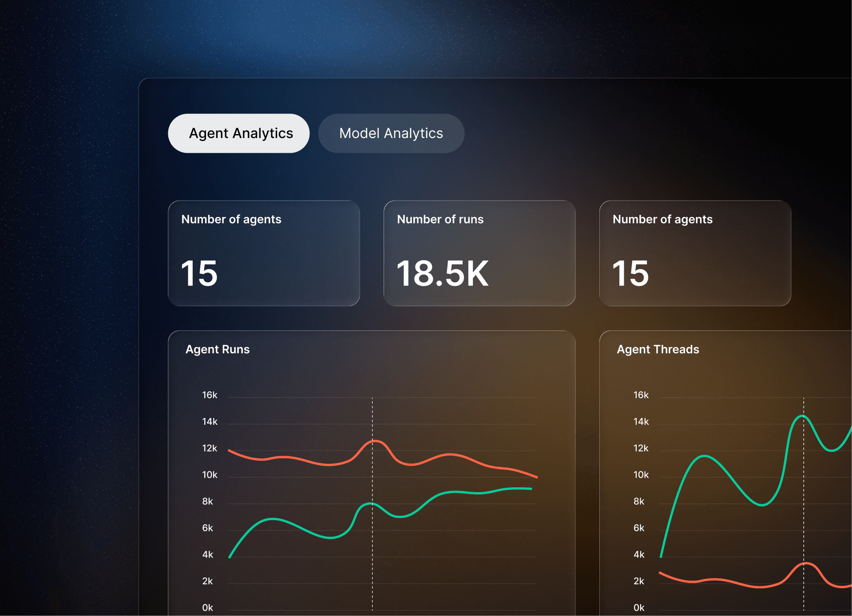This screenshot has height=616, width=852.
Task: Click the Agent Threads chart title
Action: [658, 349]
